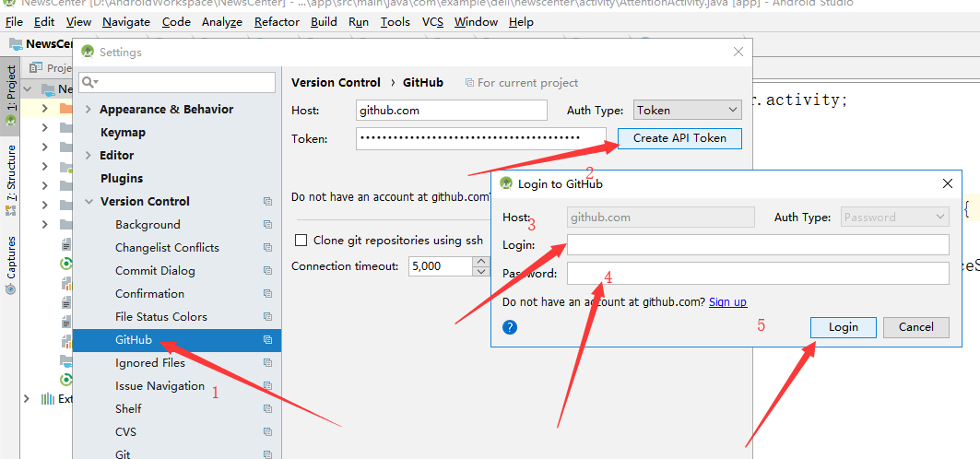Click the 'For current project' icon in header

click(x=469, y=83)
